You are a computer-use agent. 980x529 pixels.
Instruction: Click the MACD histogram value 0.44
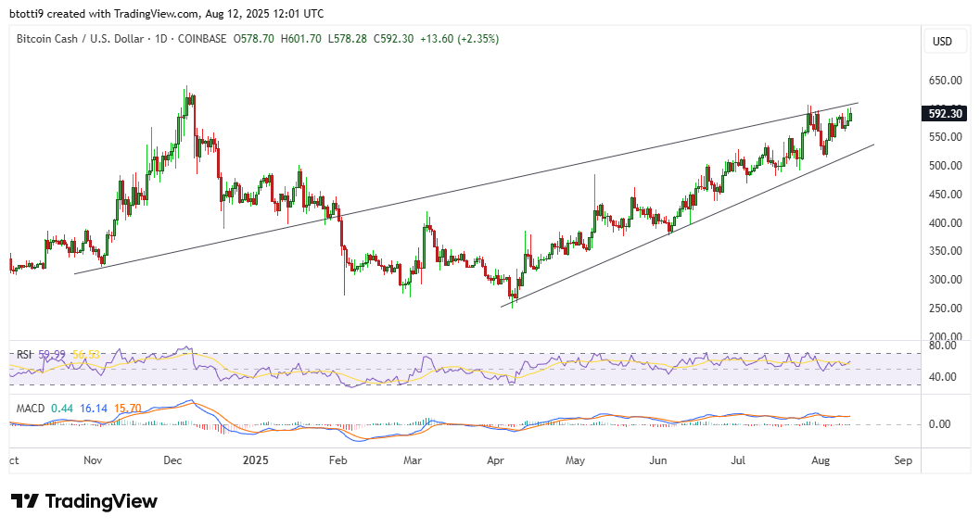coord(62,406)
